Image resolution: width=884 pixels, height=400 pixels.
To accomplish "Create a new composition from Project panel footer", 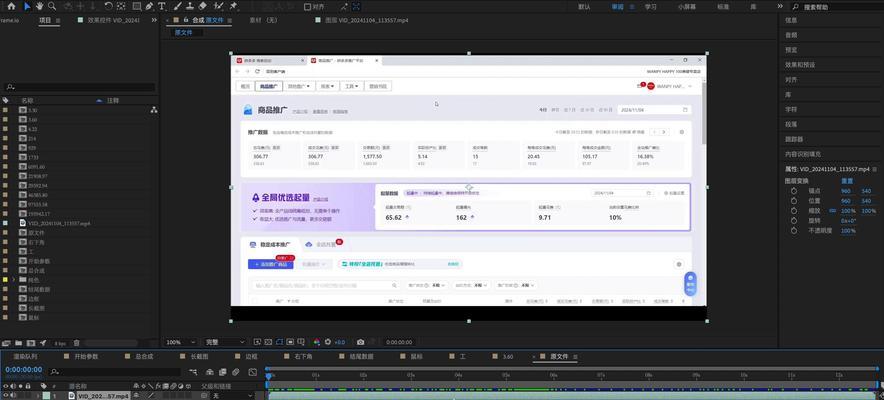I will 31,343.
